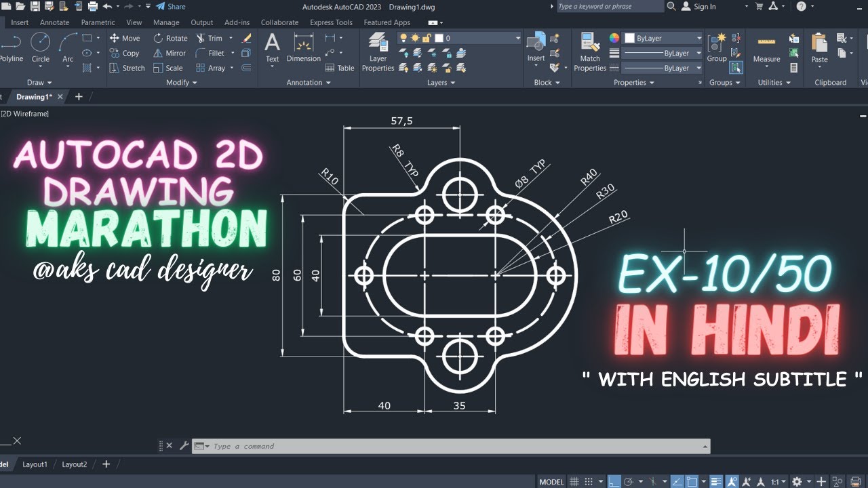Viewport: 868px width, 488px height.
Task: Click Match Properties
Action: (590, 52)
